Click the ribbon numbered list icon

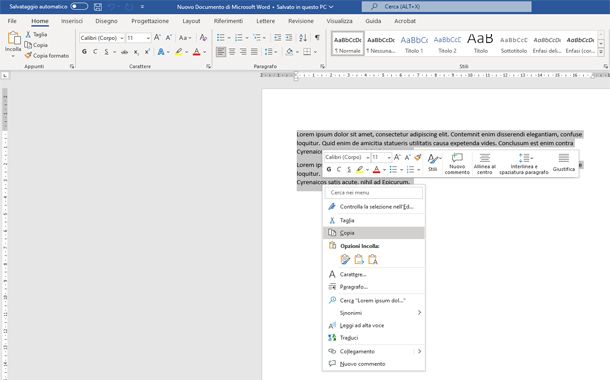(x=238, y=38)
